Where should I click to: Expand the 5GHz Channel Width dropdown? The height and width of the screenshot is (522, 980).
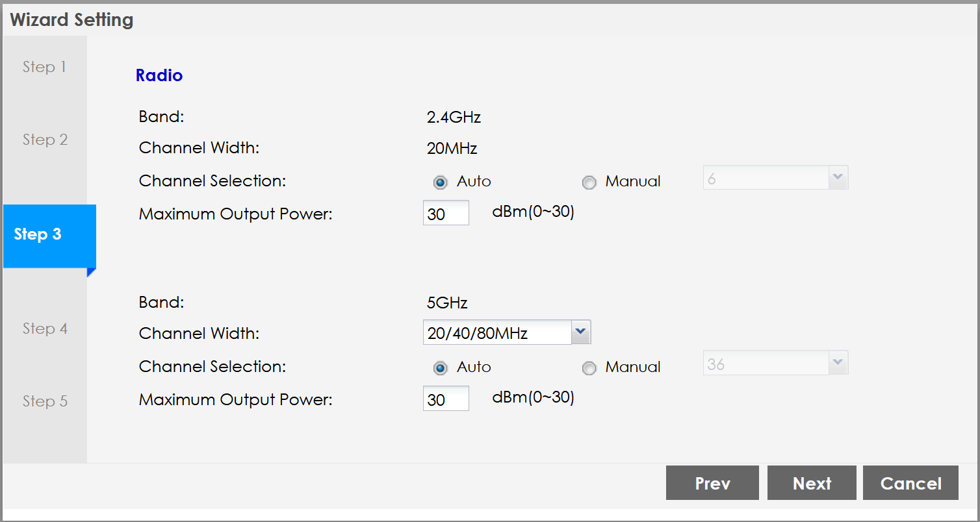pyautogui.click(x=506, y=333)
